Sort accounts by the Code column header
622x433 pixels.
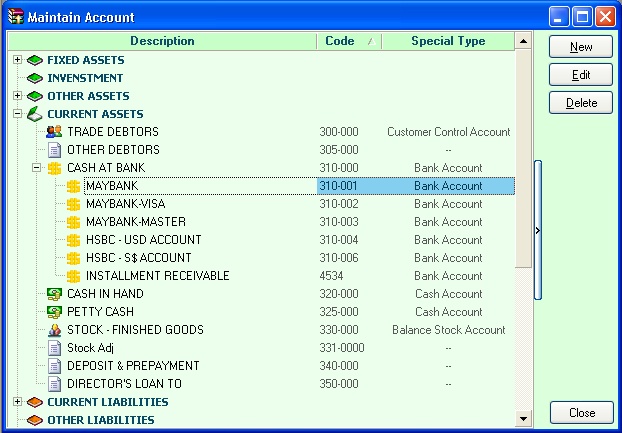coord(348,41)
